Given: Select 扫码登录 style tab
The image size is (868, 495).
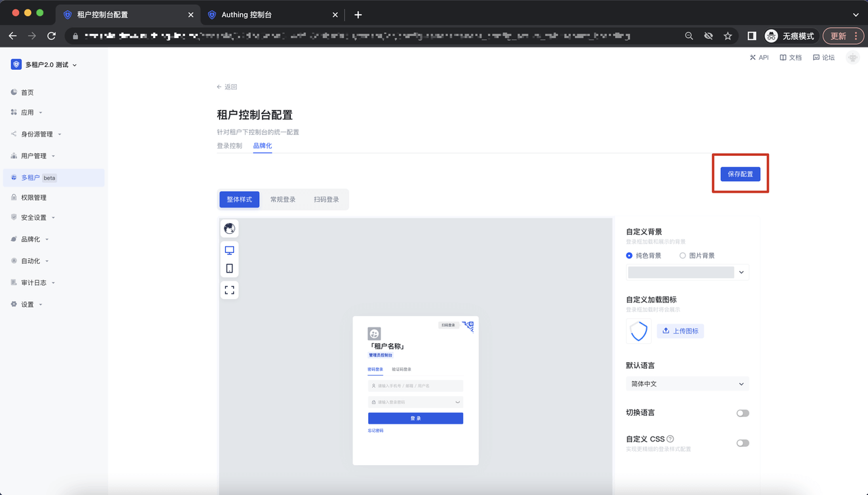Looking at the screenshot, I should point(326,199).
